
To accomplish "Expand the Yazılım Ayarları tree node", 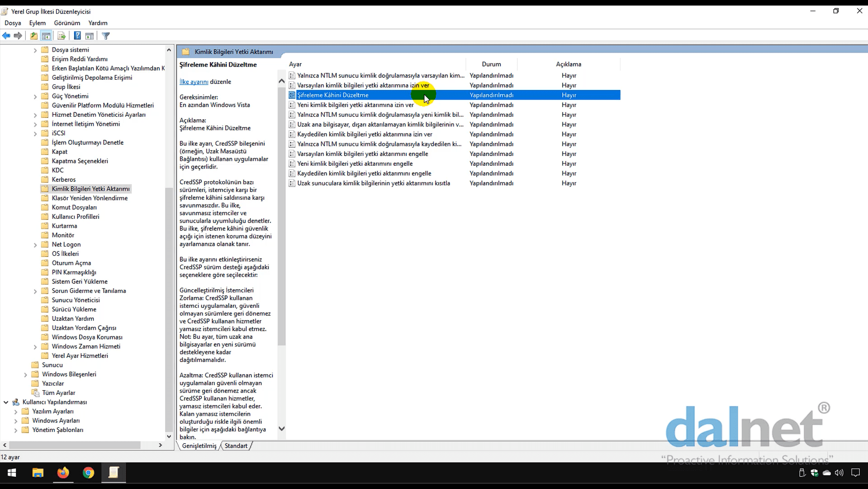I will pos(16,412).
